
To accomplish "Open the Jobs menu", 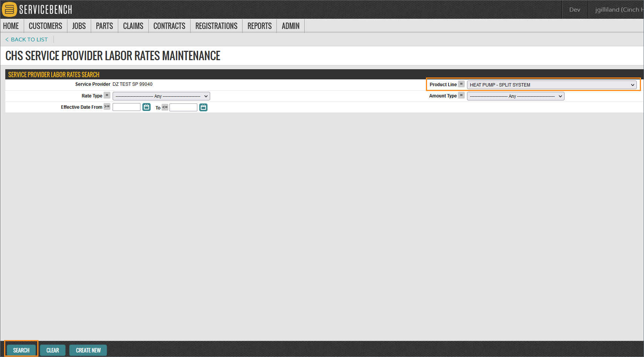I will [x=79, y=26].
